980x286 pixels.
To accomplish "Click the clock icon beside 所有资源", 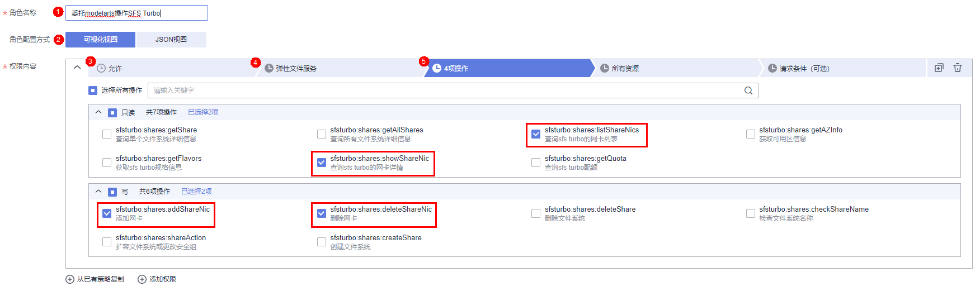I will click(605, 68).
